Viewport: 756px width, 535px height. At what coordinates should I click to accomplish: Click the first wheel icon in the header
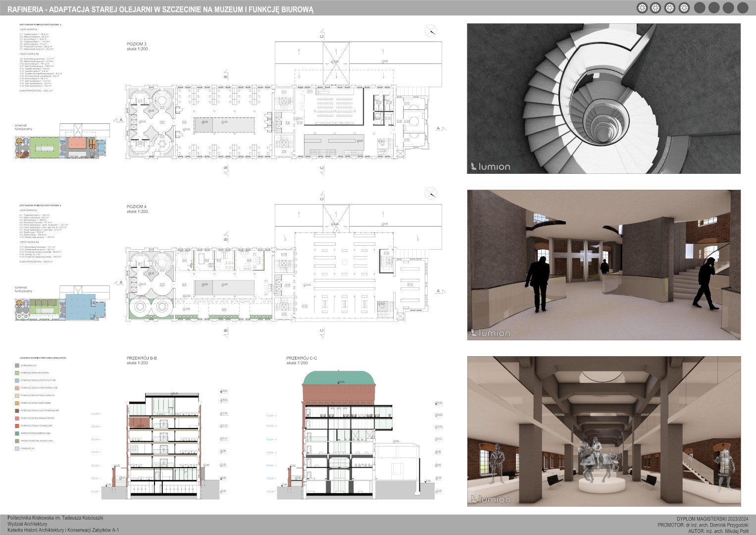click(x=642, y=8)
